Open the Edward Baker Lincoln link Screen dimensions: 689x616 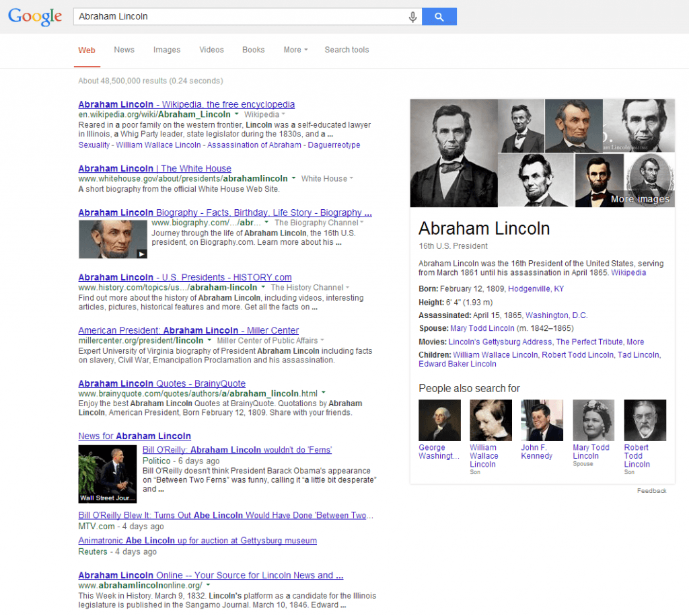(458, 364)
